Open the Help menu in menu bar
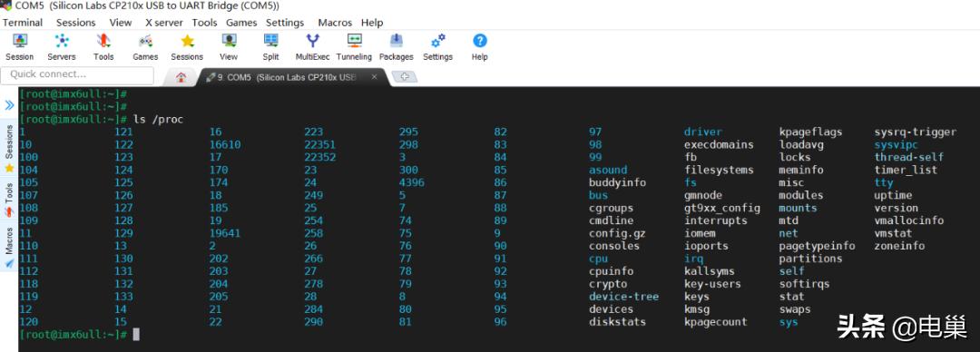The height and width of the screenshot is (352, 980). click(372, 23)
